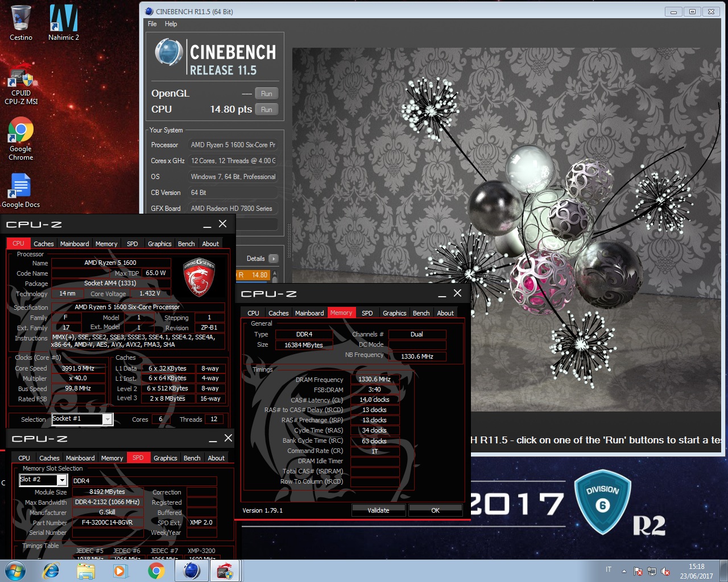Screen dimensions: 728x582
Task: Click the Core Speed value 3991.9 MHz
Action: [78, 368]
